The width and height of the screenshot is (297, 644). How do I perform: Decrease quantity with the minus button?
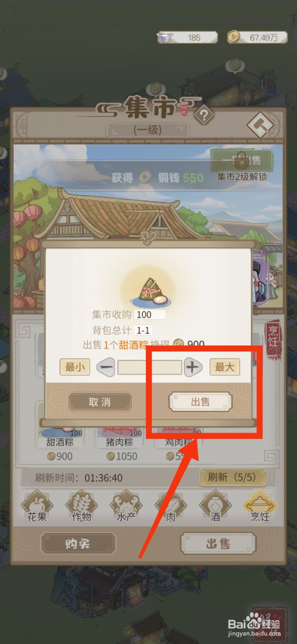point(106,367)
